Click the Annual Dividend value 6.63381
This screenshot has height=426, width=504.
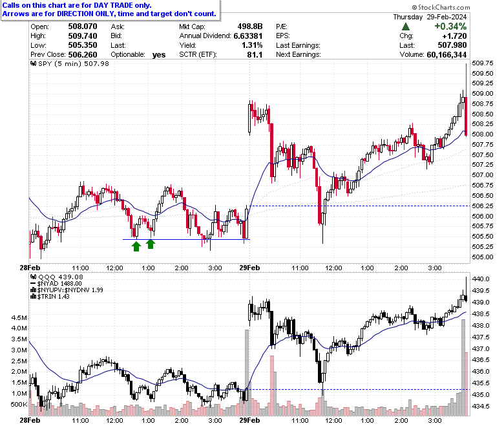point(248,36)
